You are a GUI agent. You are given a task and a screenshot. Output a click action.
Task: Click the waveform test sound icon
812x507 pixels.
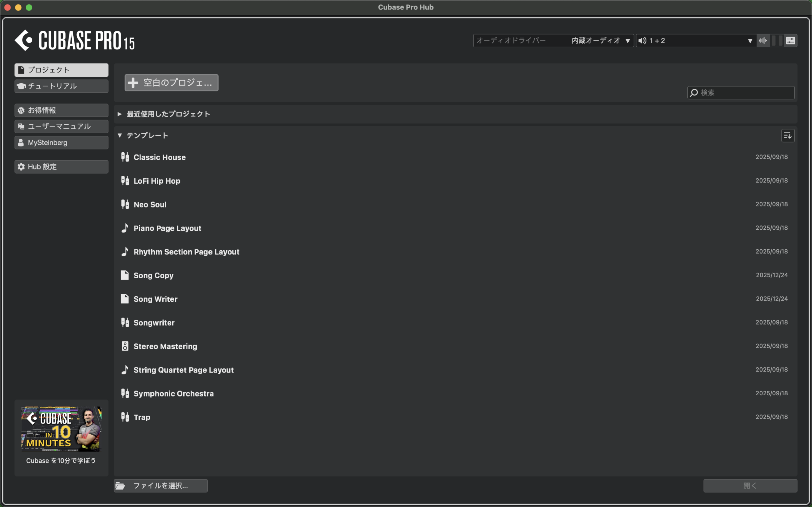point(763,41)
